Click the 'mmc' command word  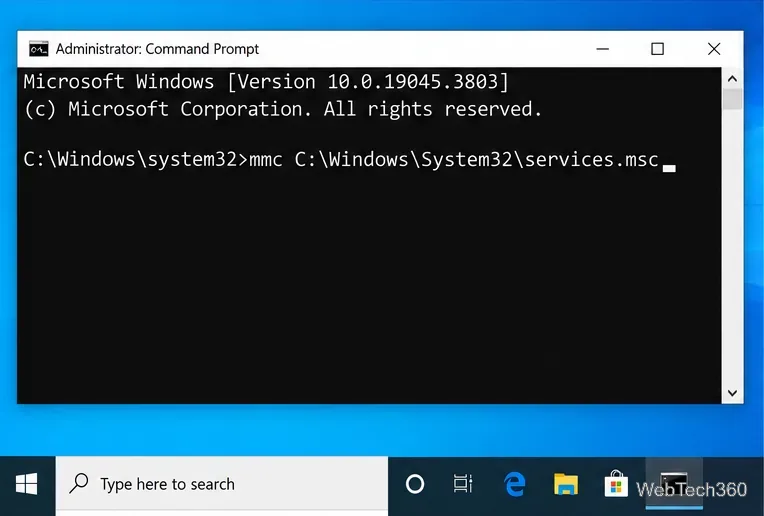[266, 160]
